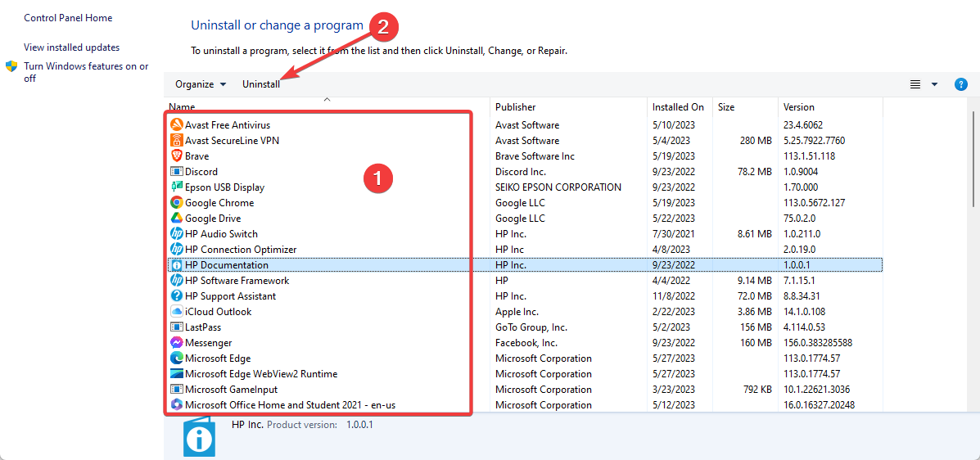Click the Uninstall toolbar button

pos(261,84)
